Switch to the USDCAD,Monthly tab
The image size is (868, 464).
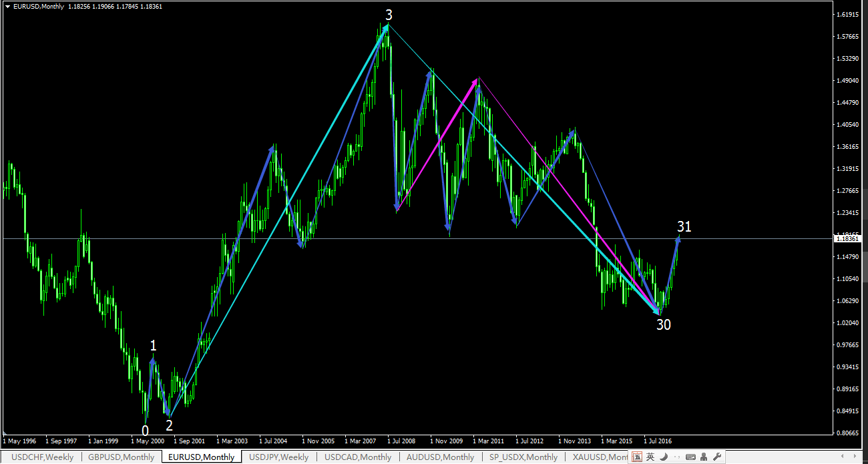click(358, 457)
